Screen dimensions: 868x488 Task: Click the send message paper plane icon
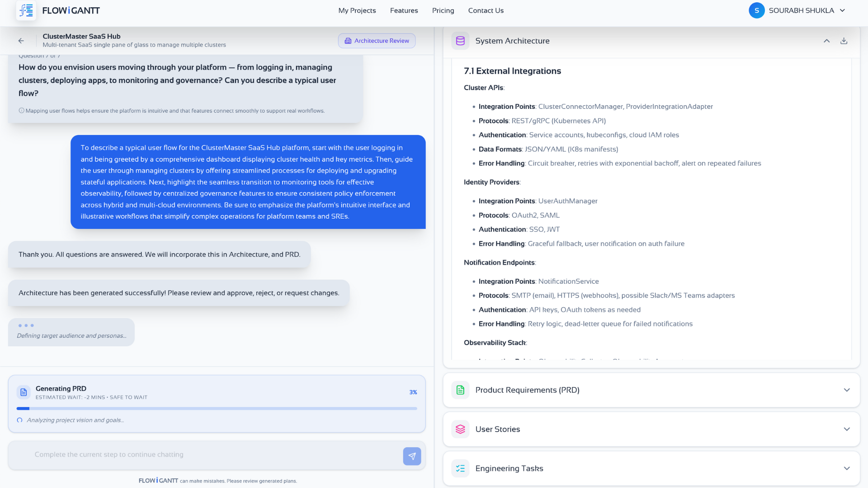412,456
